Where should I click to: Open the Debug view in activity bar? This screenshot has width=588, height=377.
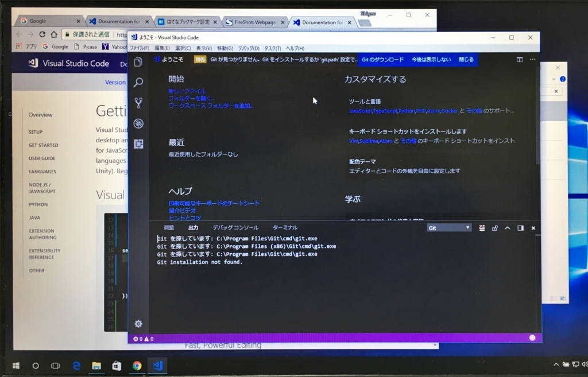(x=138, y=123)
